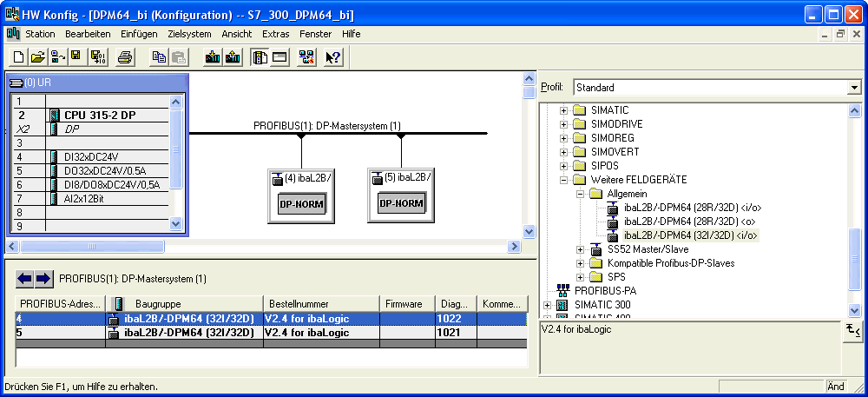Select the (4) ibaL2B/ slave in diagram
Screen dimensions: 868x397
(x=300, y=196)
